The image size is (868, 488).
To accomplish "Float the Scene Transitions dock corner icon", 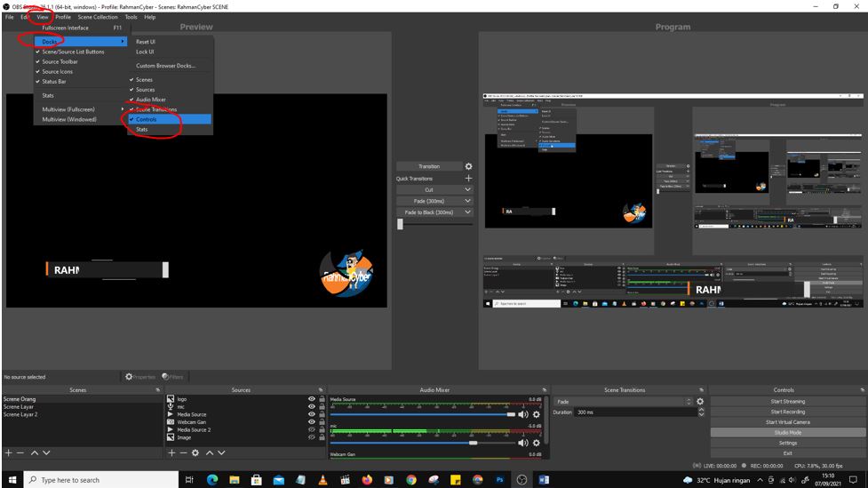I will pos(701,390).
